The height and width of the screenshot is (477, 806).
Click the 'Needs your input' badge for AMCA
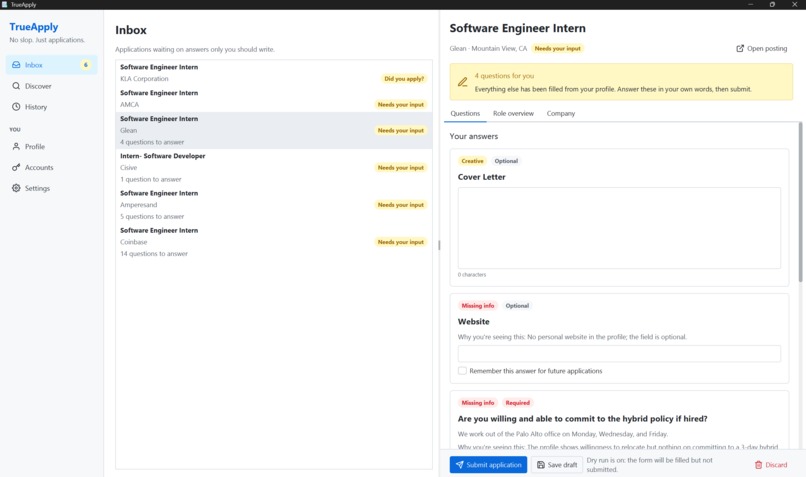[400, 104]
